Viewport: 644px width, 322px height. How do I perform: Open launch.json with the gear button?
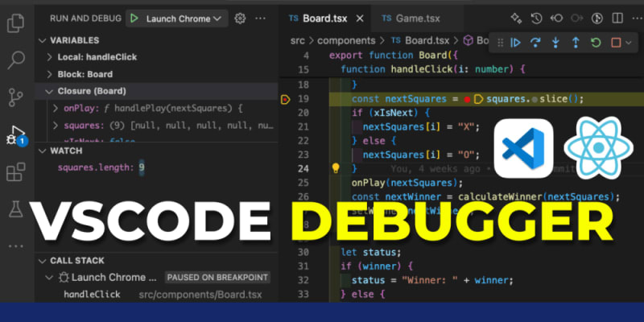coord(240,18)
